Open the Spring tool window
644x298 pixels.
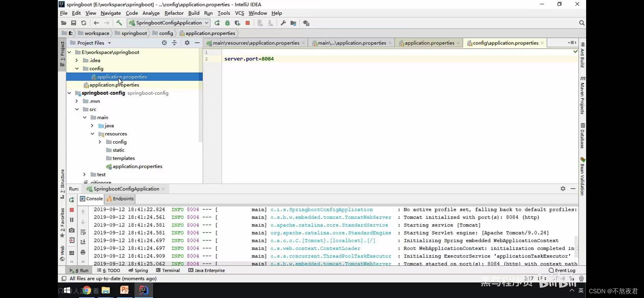click(138, 270)
